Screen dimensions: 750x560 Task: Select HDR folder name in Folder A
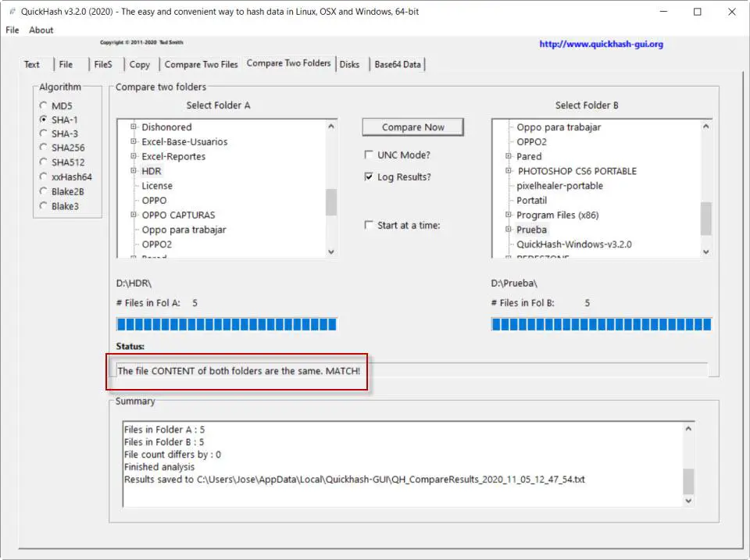tap(151, 171)
